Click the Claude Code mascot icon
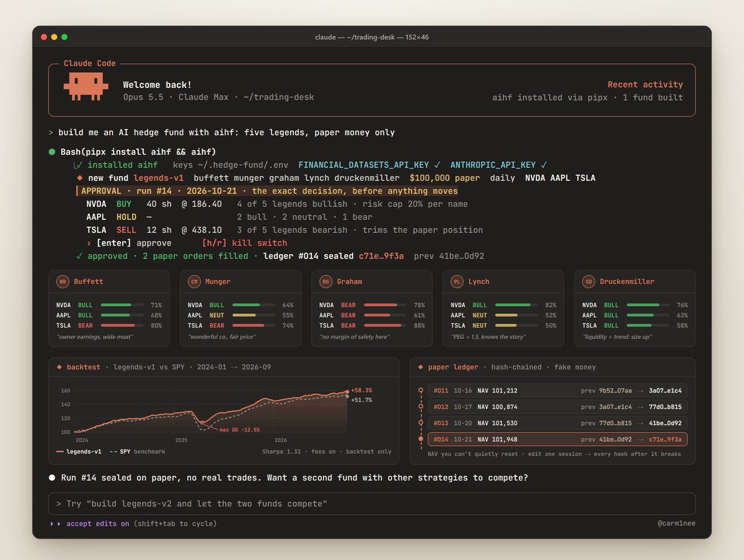Screen dimensions: 744x560 (86, 87)
